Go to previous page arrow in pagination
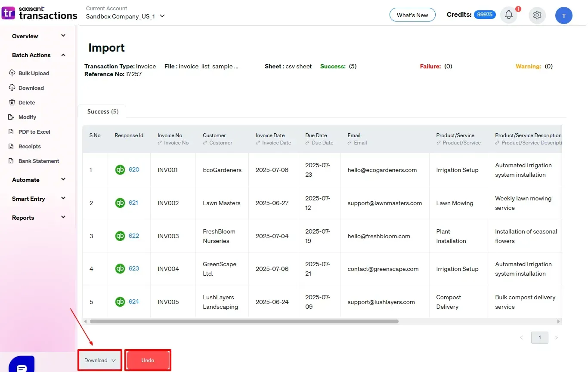 pyautogui.click(x=522, y=338)
